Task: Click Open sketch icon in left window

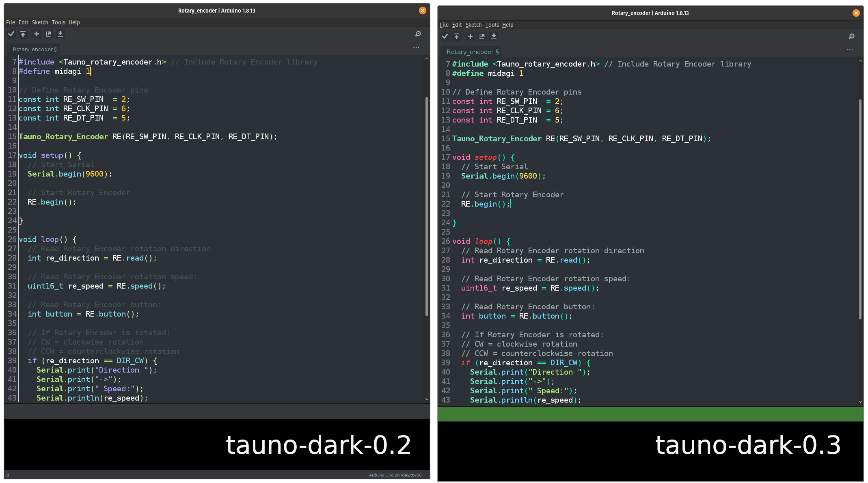Action: [48, 34]
